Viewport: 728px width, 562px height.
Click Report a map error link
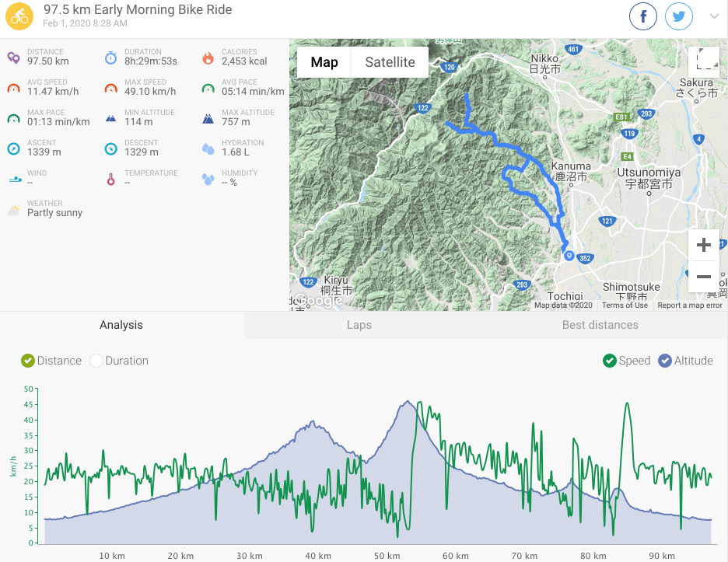pos(689,305)
